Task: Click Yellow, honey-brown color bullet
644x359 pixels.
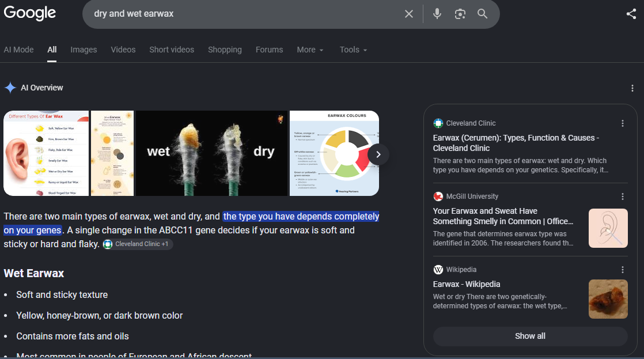Action: pos(100,315)
